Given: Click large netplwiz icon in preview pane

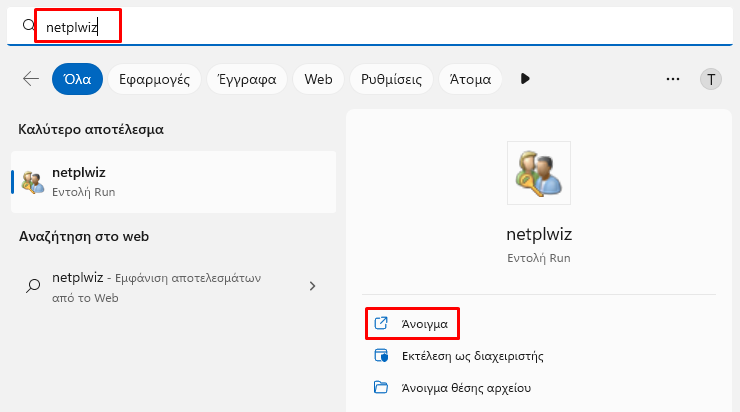Looking at the screenshot, I should (538, 173).
